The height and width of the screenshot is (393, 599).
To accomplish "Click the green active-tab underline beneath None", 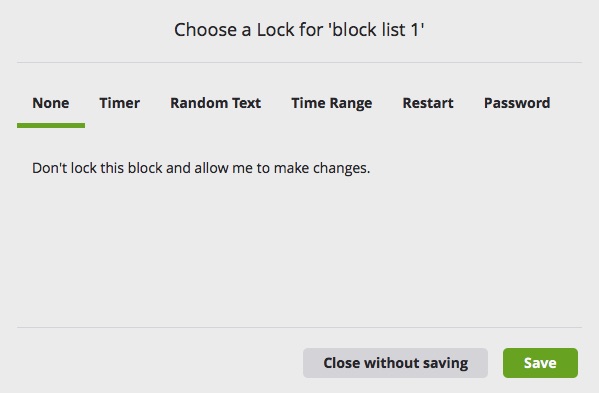I will (x=51, y=125).
